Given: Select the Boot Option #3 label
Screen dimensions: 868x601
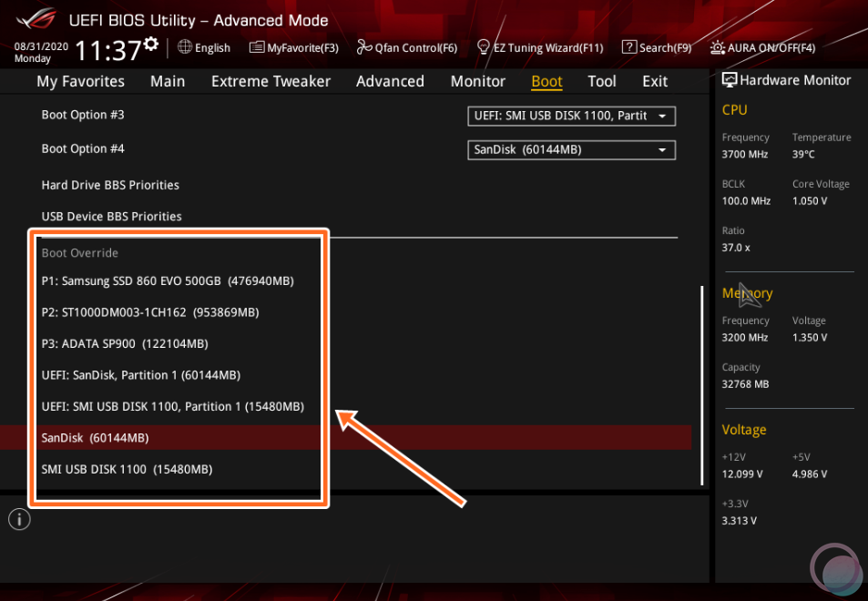Looking at the screenshot, I should coord(83,115).
